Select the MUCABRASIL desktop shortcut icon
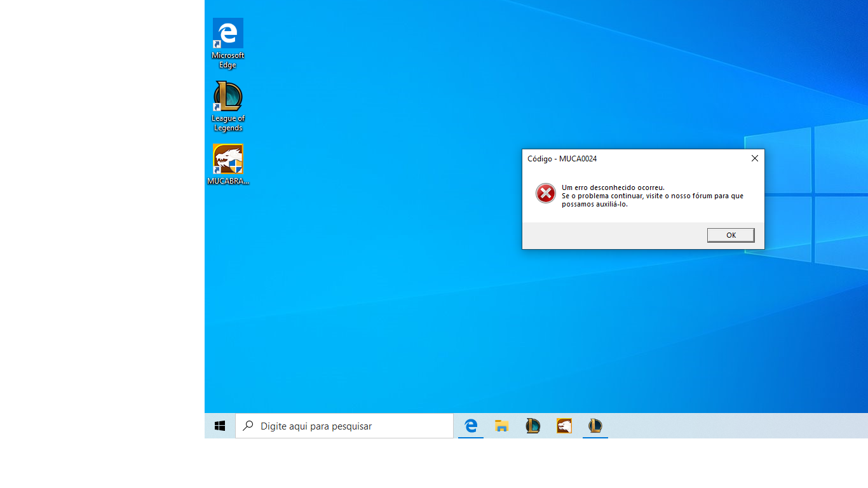This screenshot has width=868, height=488. point(227,159)
